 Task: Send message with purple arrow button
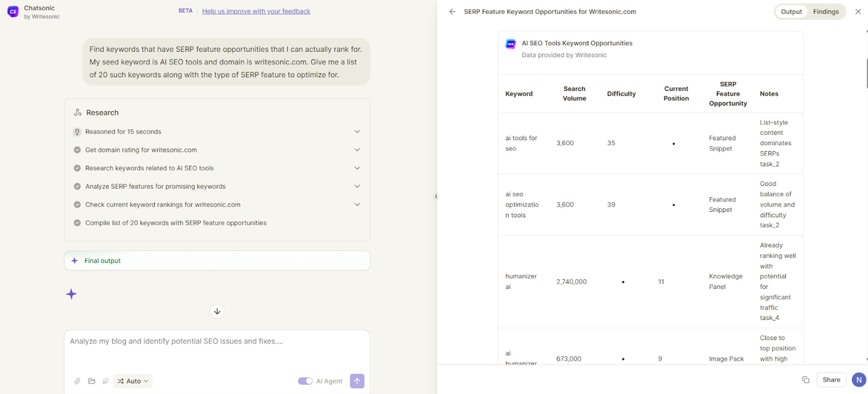click(x=357, y=381)
